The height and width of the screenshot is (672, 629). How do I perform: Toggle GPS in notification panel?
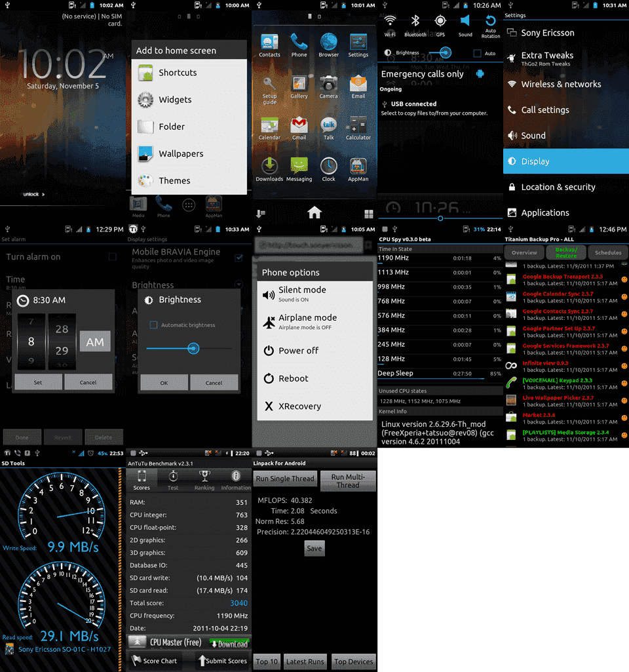coord(440,26)
